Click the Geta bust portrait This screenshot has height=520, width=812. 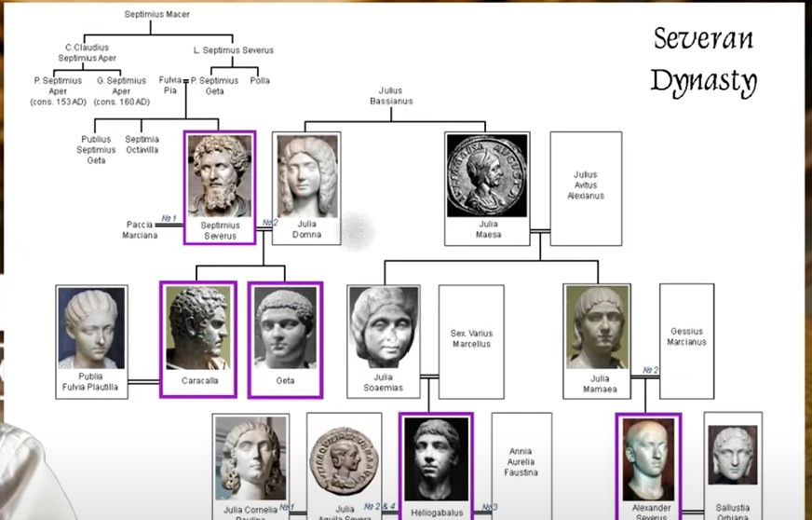(285, 328)
